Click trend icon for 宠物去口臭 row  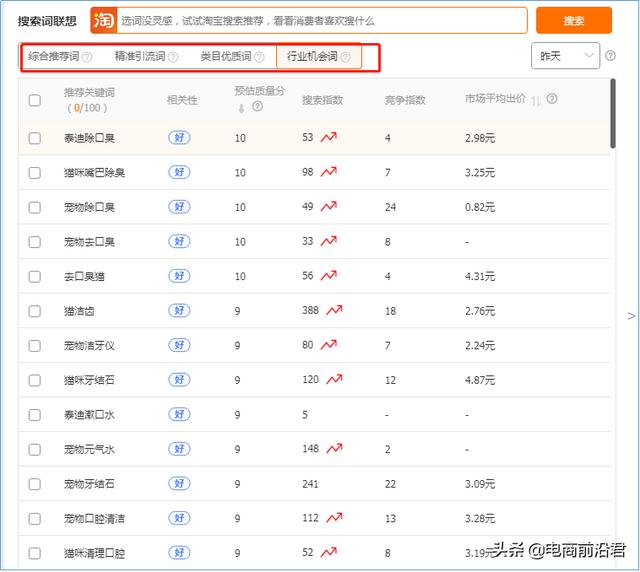pyautogui.click(x=329, y=241)
